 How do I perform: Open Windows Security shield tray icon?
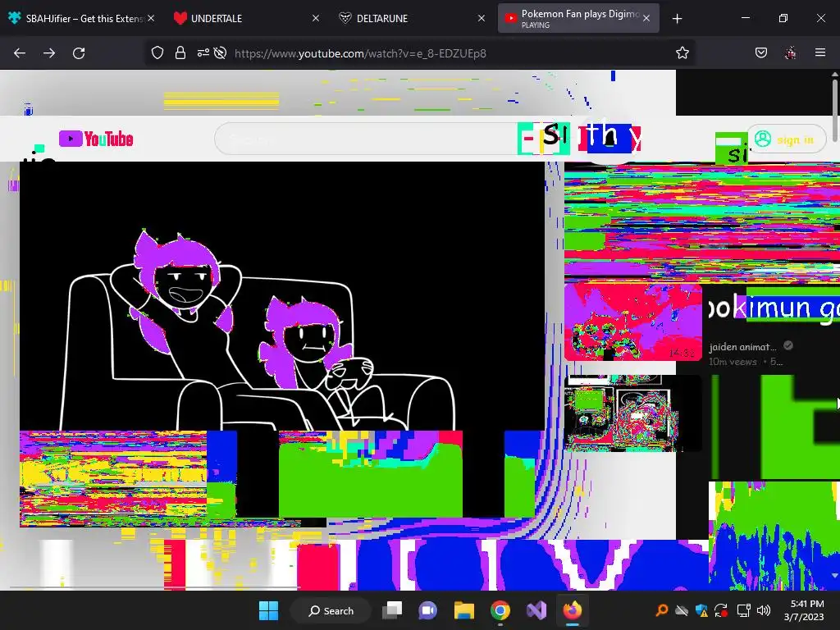(702, 610)
